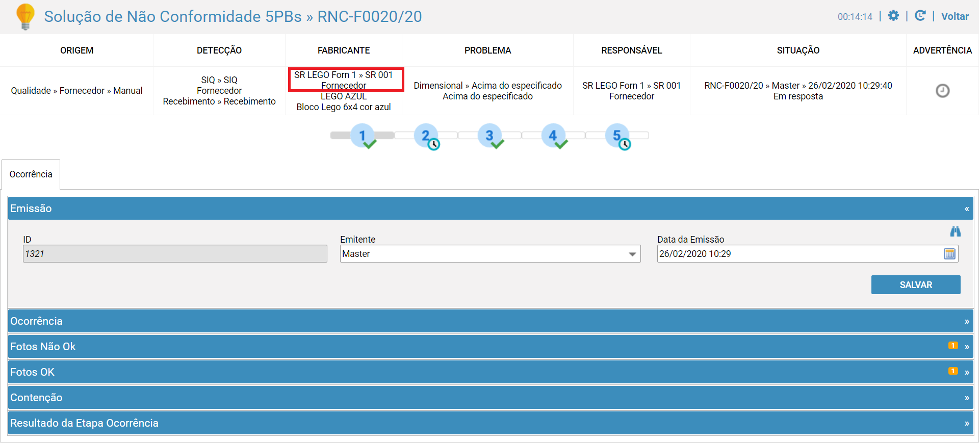This screenshot has width=980, height=444.
Task: Click the badge on Fotos Não Ok
Action: tap(953, 346)
